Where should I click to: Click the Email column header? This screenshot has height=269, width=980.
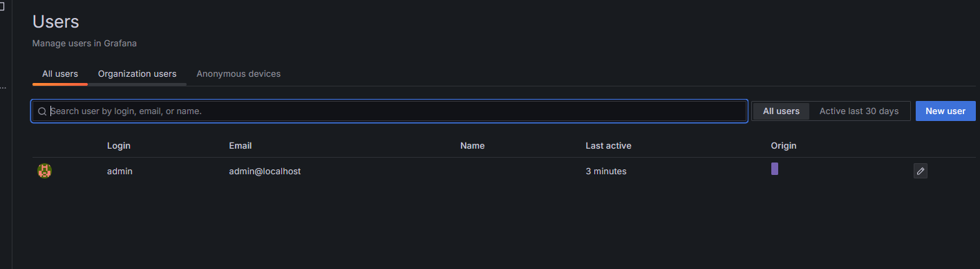coord(241,146)
